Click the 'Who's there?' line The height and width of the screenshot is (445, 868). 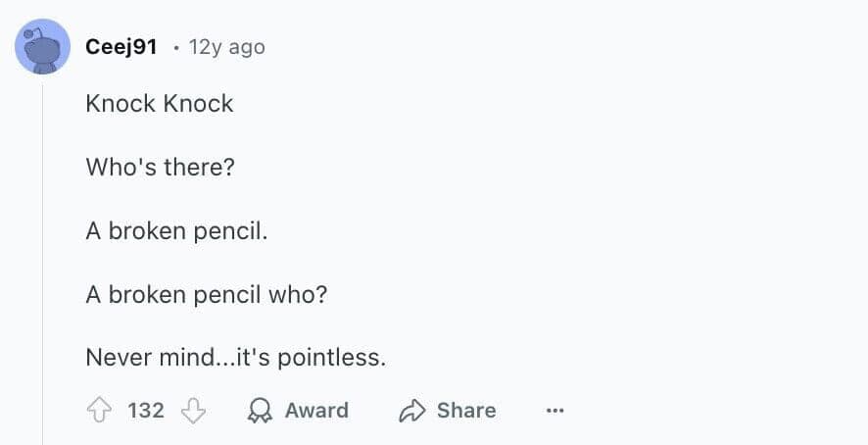[x=160, y=168]
